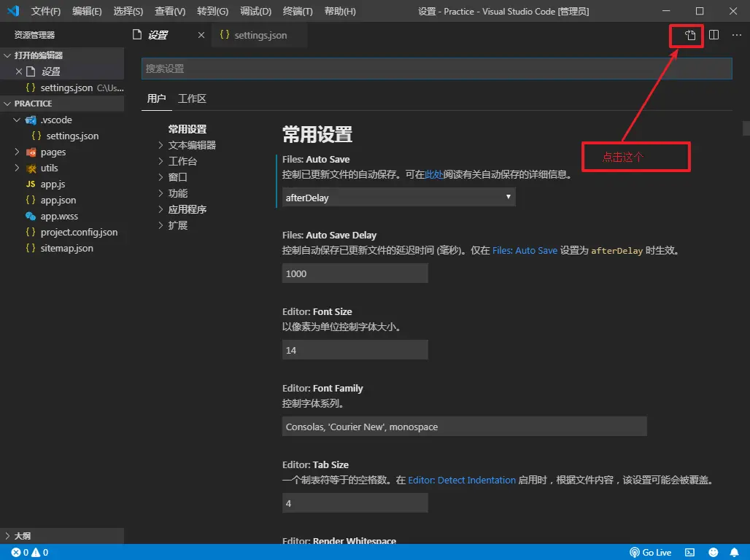Open project.config.json file
Image resolution: width=750 pixels, height=560 pixels.
tap(79, 232)
